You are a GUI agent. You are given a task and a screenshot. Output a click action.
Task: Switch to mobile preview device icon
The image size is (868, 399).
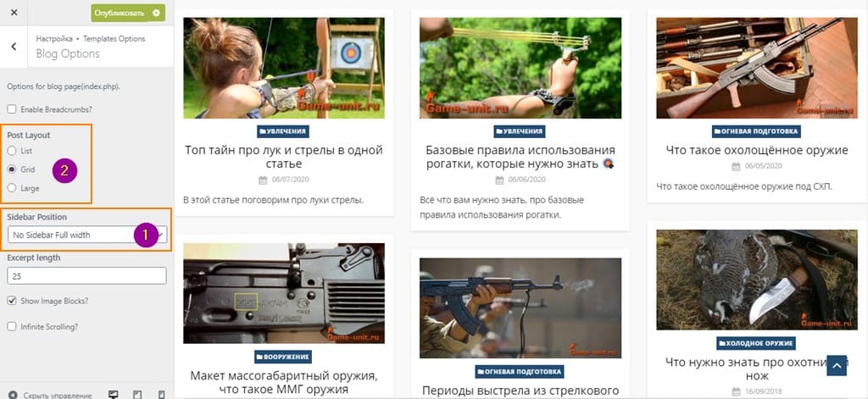point(161,395)
